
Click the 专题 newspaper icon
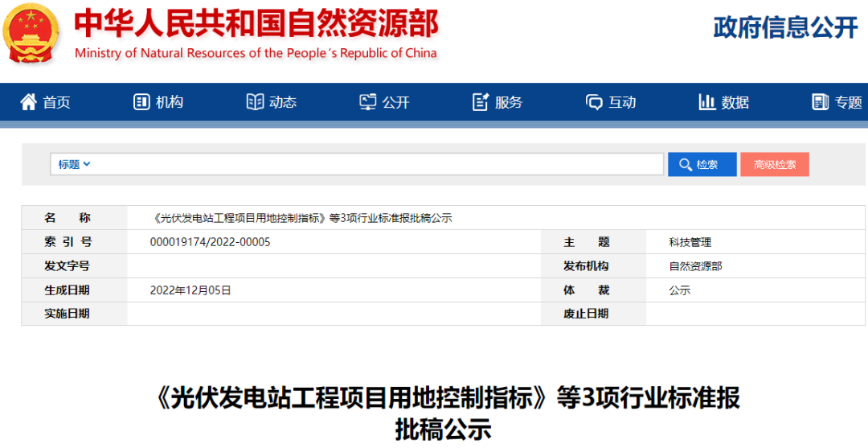tap(820, 102)
